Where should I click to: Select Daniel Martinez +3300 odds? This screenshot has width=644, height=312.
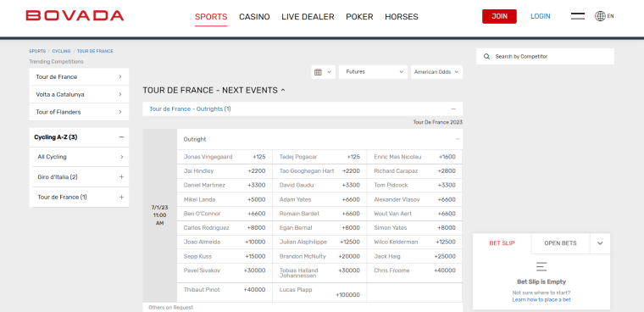click(x=225, y=186)
